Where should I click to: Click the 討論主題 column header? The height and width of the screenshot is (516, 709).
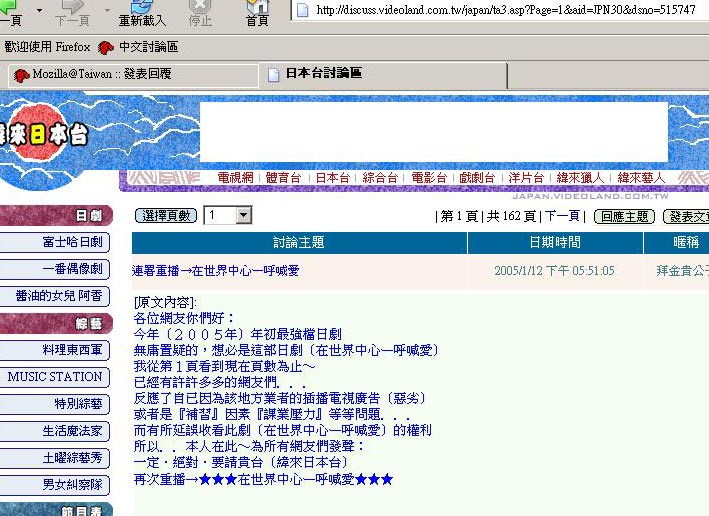[299, 242]
